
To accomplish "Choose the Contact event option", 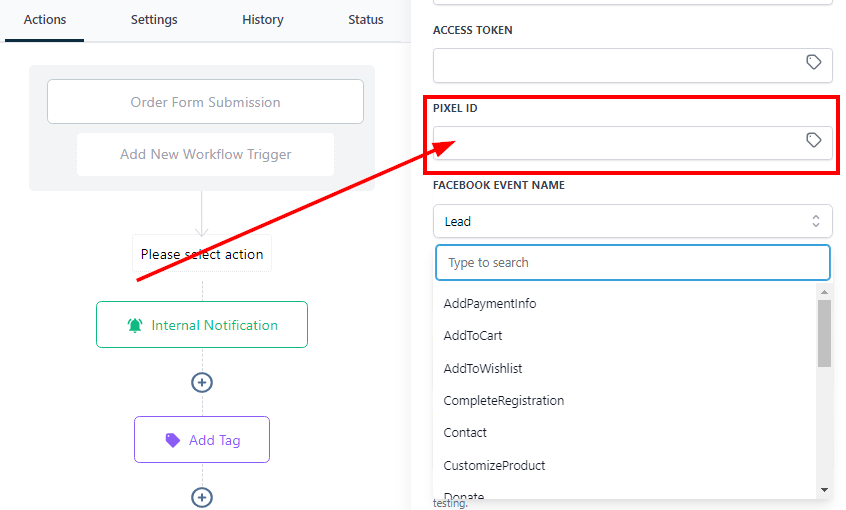I will point(465,433).
